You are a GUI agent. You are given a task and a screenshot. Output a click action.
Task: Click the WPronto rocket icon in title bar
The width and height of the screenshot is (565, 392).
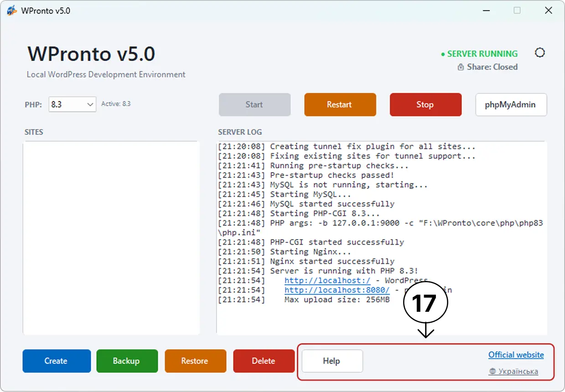point(12,10)
